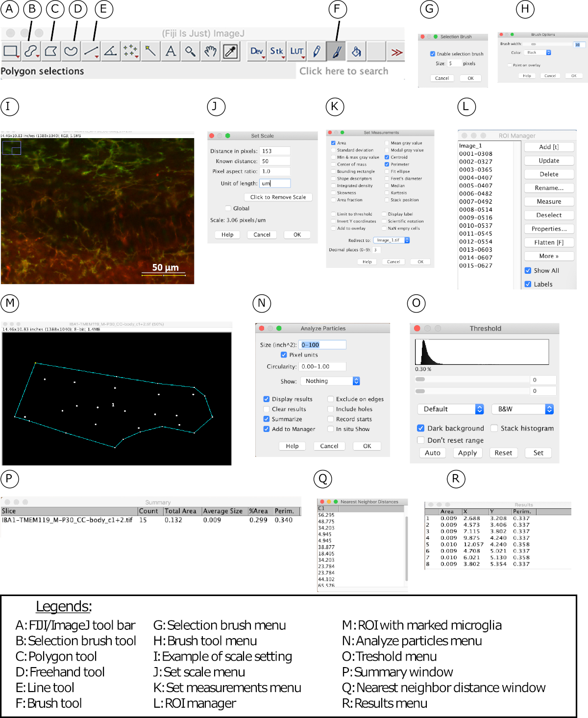The height and width of the screenshot is (718, 588).
Task: Click the Unit of length field
Action: tap(275, 183)
